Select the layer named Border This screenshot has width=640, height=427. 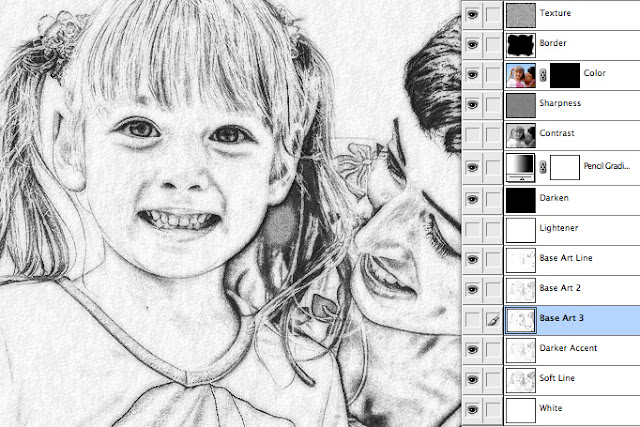(x=553, y=43)
